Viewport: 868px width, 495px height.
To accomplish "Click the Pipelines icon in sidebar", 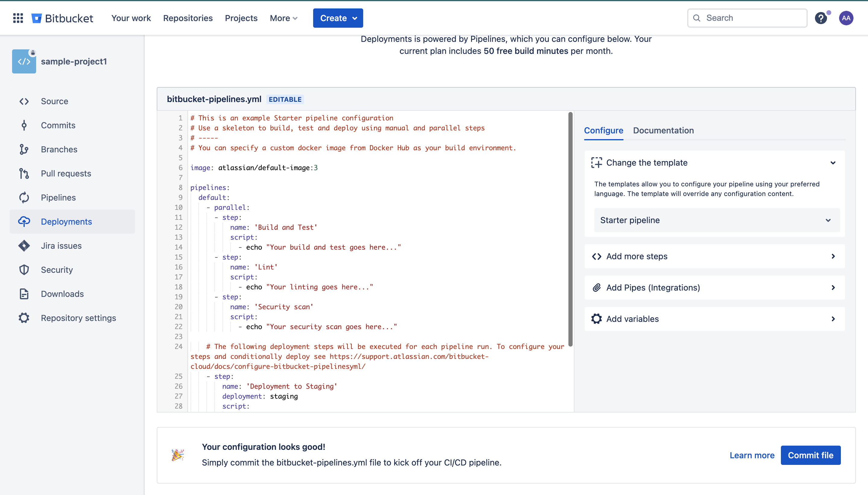I will [x=24, y=197].
